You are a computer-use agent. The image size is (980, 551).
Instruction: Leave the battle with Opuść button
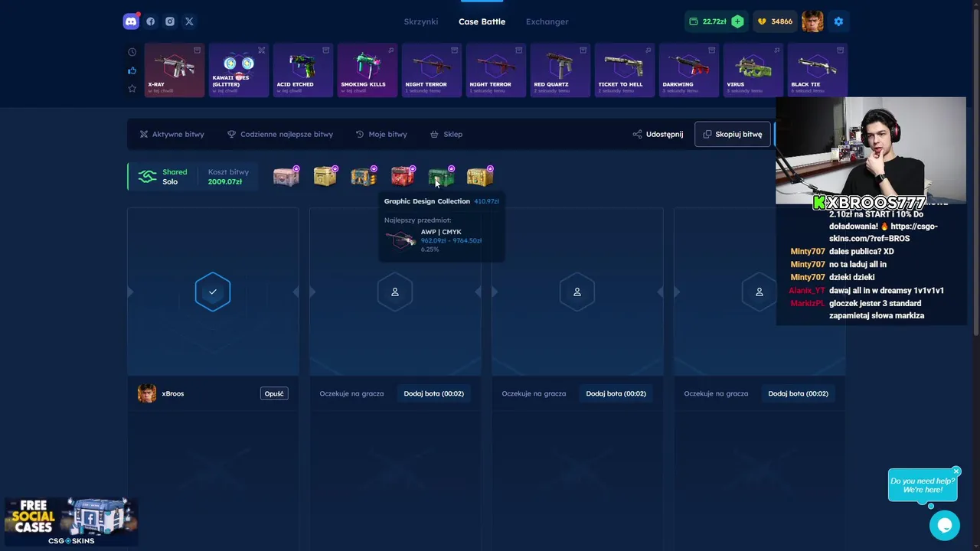coord(274,393)
